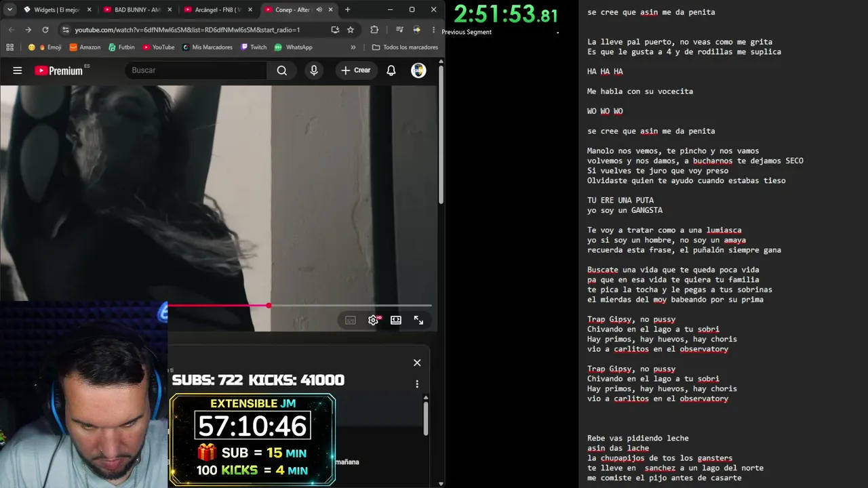This screenshot has width=868, height=488.
Task: Mute the Conep tab audio icon
Action: (319, 9)
